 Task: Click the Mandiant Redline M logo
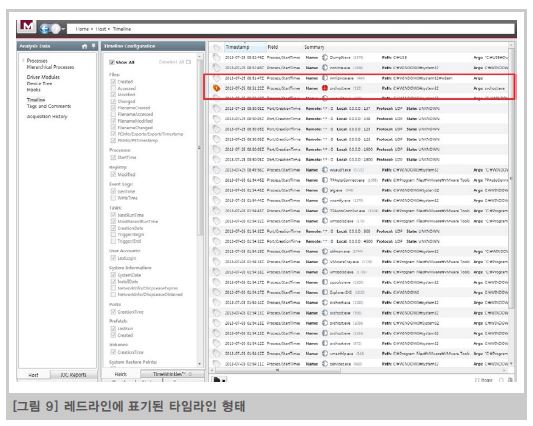(28, 27)
